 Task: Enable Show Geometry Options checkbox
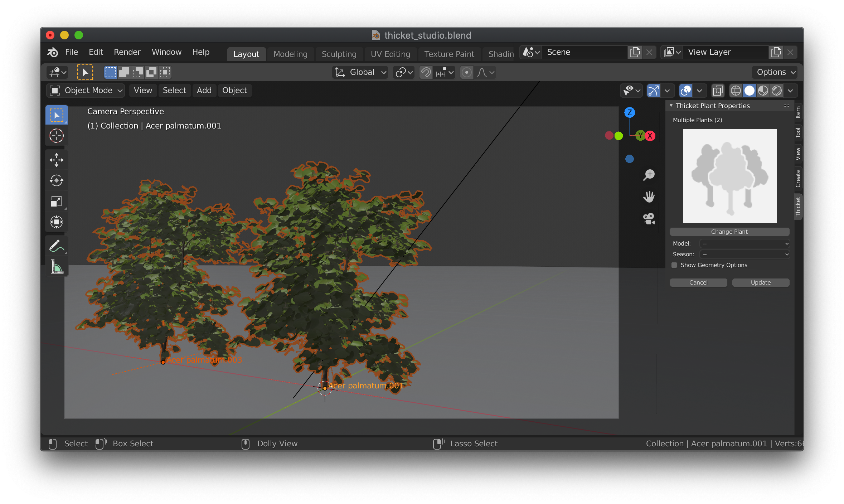pos(674,265)
